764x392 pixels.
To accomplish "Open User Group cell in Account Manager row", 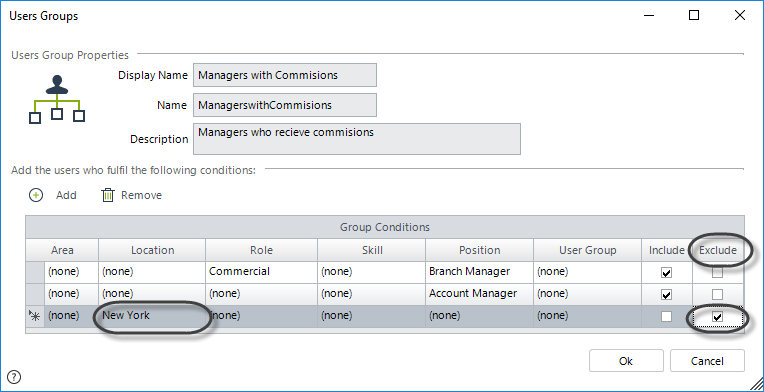I will pos(587,294).
